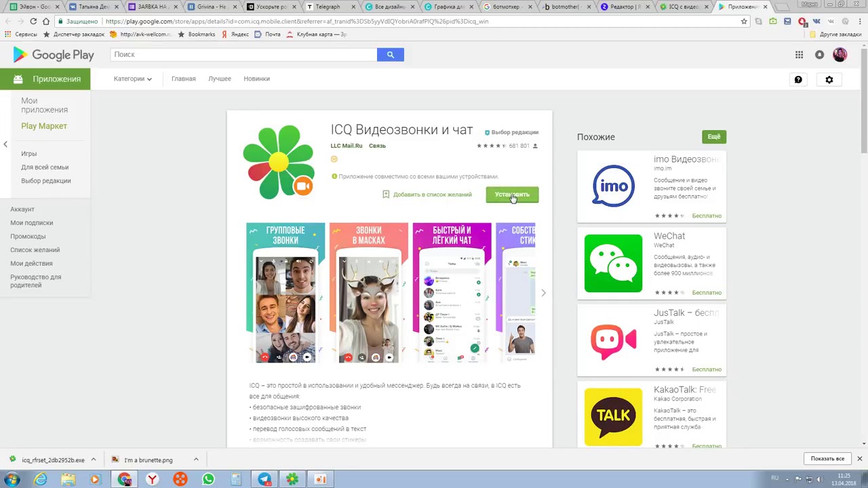Open the user account avatar
The image size is (868, 488).
[840, 55]
